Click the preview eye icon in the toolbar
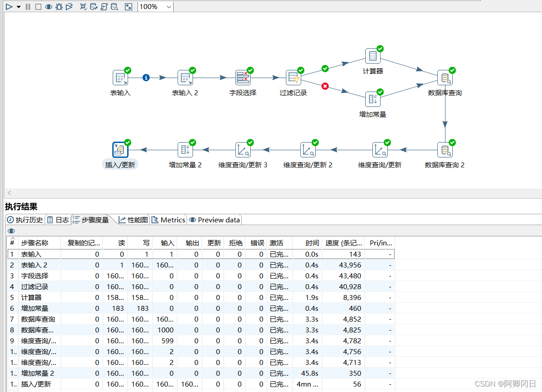Image resolution: width=542 pixels, height=392 pixels. [x=49, y=7]
